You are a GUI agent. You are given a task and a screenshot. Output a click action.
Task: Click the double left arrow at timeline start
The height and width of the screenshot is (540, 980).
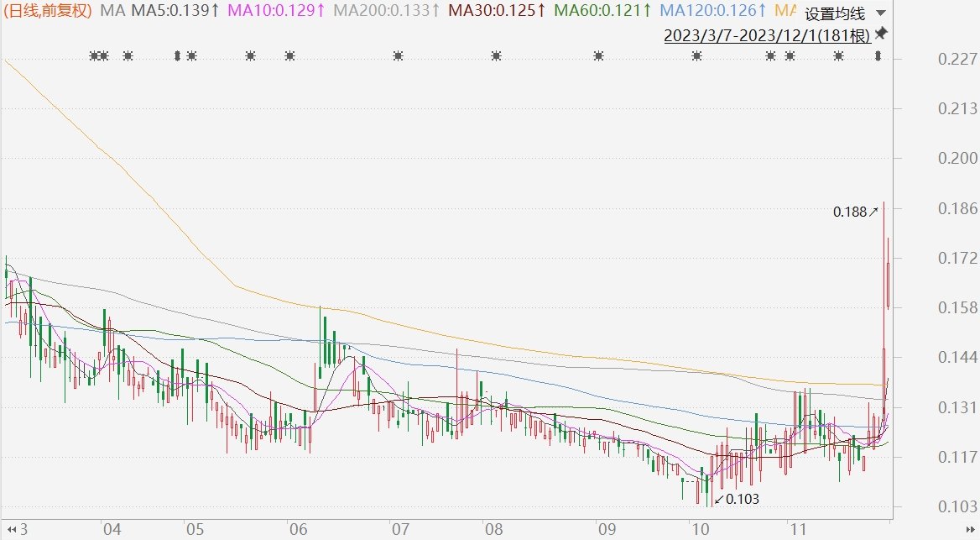point(11,529)
